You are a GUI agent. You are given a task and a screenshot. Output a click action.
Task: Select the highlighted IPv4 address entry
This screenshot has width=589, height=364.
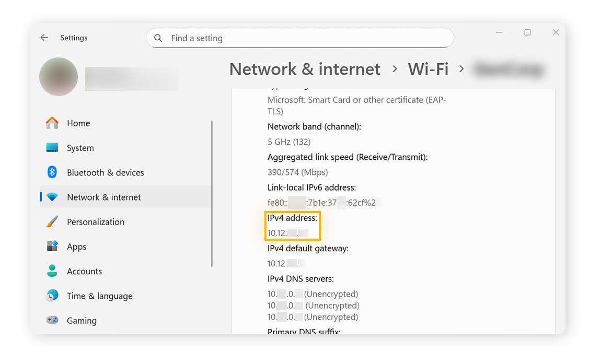click(x=293, y=225)
